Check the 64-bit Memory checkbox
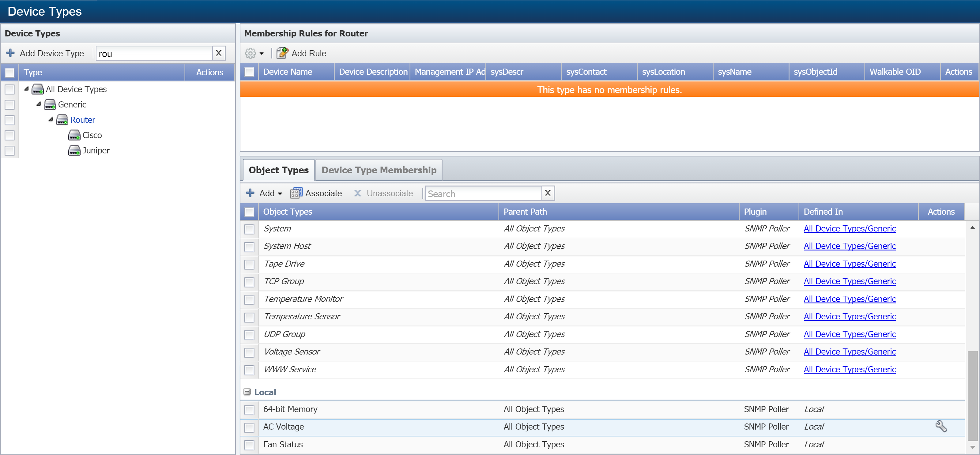 click(249, 410)
